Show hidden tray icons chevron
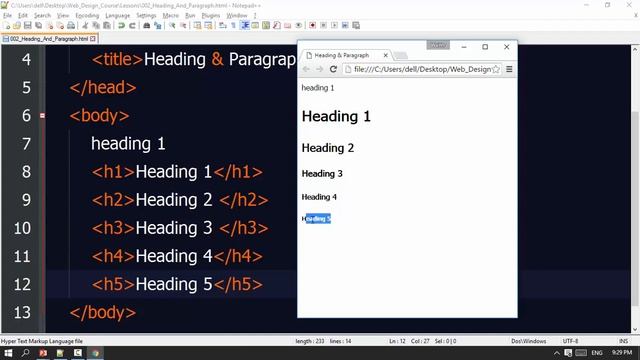Viewport: 640px width, 360px height. [557, 353]
